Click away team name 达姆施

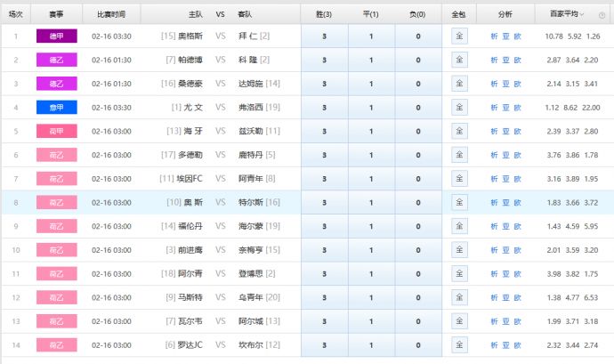(251, 84)
